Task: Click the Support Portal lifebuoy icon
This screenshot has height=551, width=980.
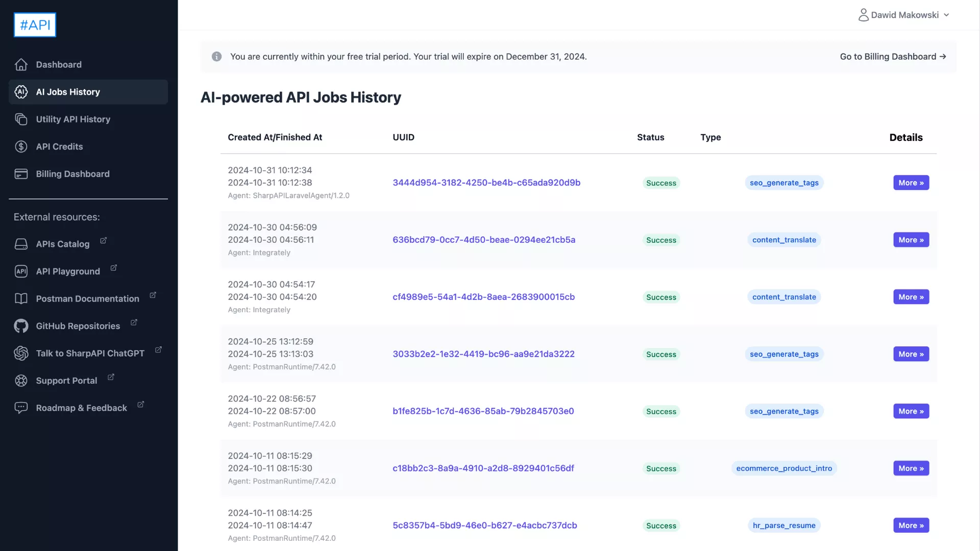Action: coord(21,381)
